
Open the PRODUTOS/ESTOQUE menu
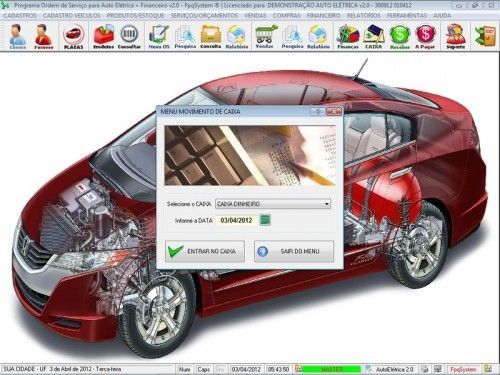pos(135,16)
